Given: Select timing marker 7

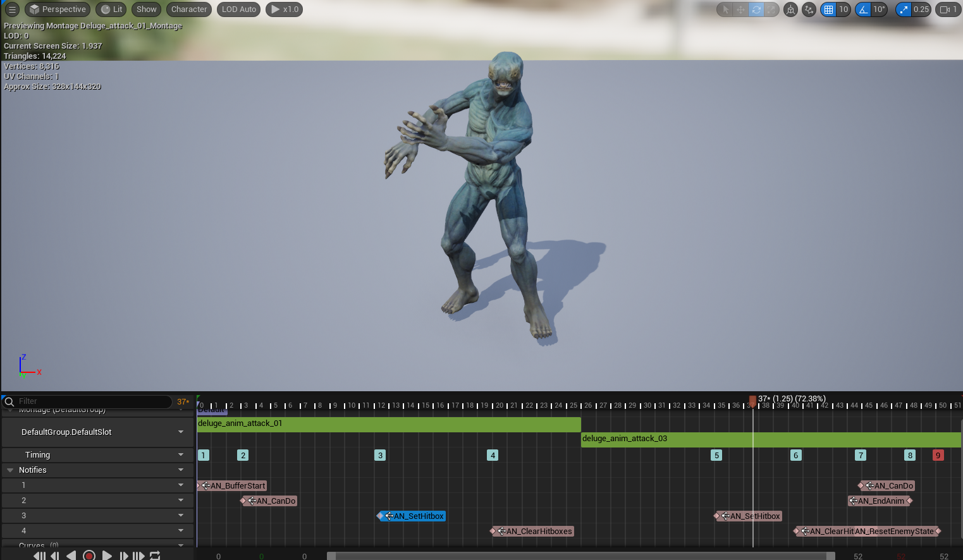Looking at the screenshot, I should click(x=861, y=455).
